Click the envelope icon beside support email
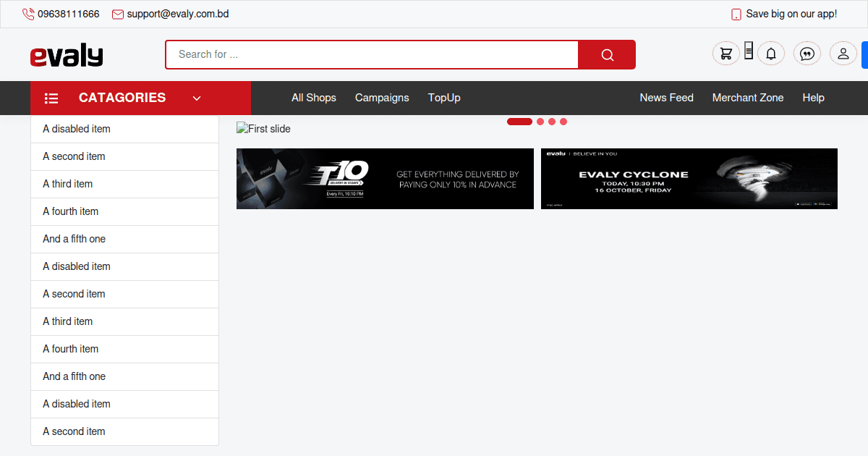This screenshot has width=868, height=456. (x=118, y=14)
